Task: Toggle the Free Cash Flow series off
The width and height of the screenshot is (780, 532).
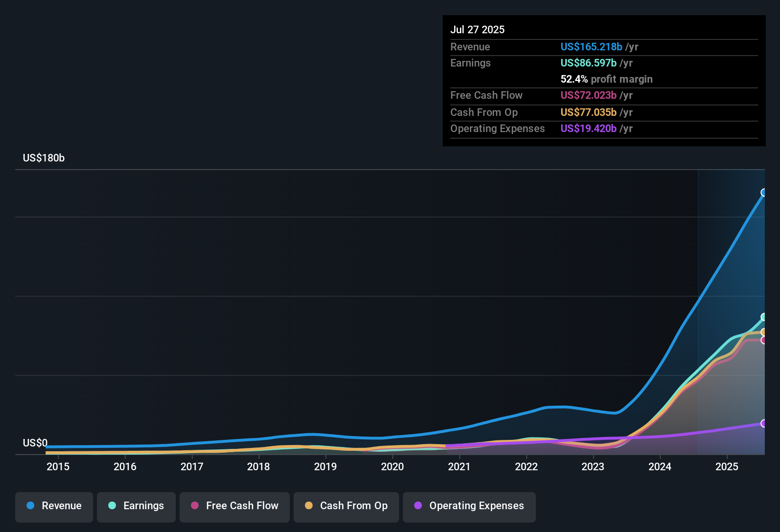Action: (234, 506)
